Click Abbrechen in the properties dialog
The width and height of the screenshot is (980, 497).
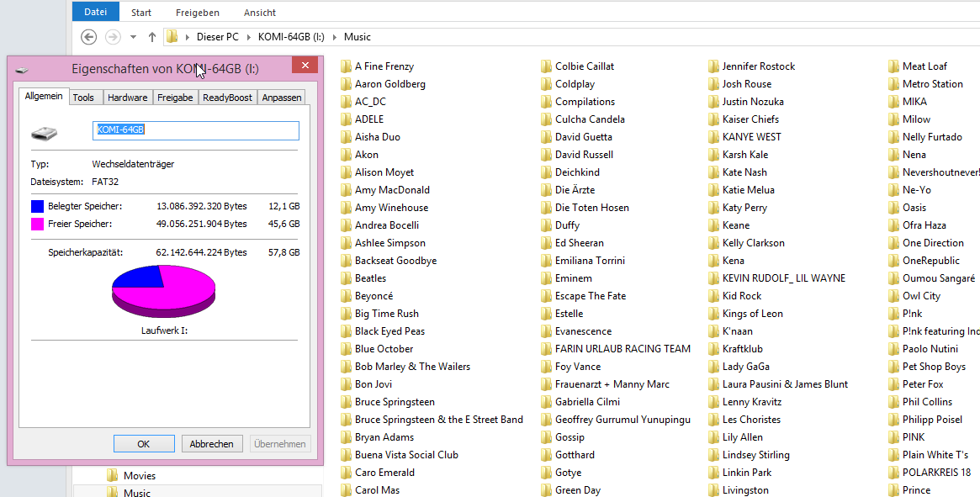click(x=212, y=444)
